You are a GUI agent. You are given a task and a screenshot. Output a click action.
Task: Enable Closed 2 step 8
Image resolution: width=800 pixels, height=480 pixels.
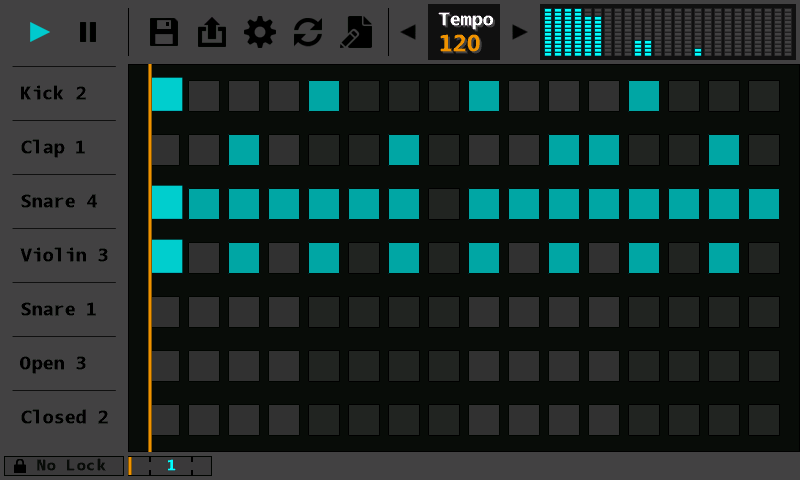[x=444, y=420]
